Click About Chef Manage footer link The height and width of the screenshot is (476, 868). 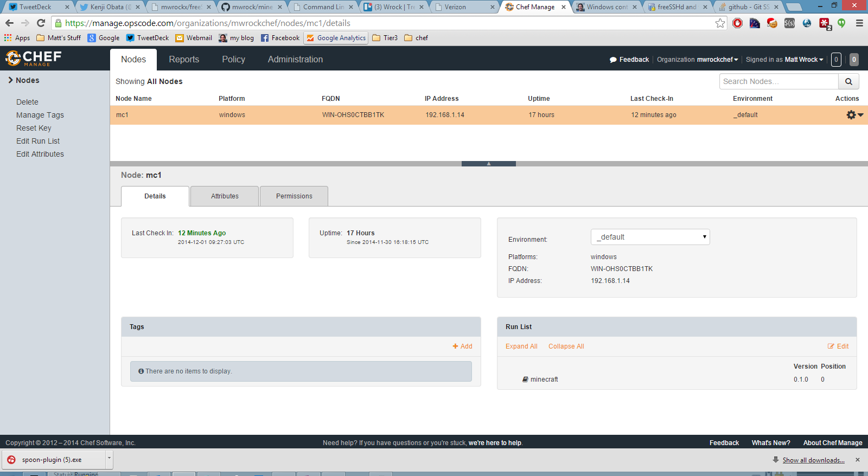click(x=833, y=443)
